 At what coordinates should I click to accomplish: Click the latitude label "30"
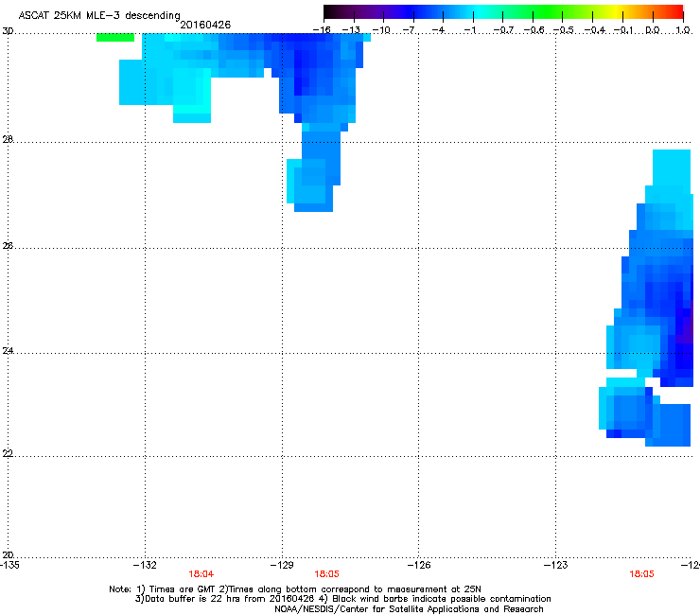click(8, 31)
